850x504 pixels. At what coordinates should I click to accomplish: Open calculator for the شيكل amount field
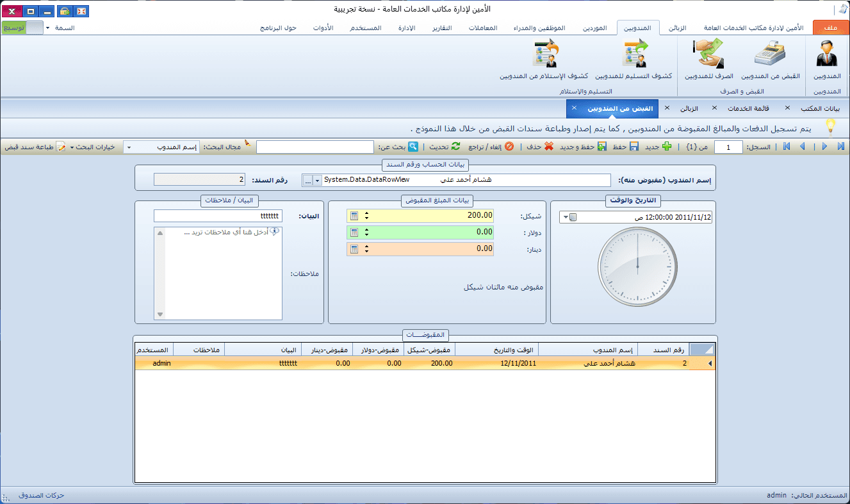click(x=354, y=216)
